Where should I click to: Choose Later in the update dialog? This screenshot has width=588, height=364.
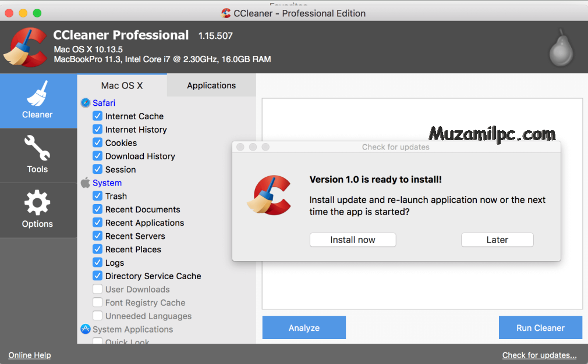pos(497,240)
